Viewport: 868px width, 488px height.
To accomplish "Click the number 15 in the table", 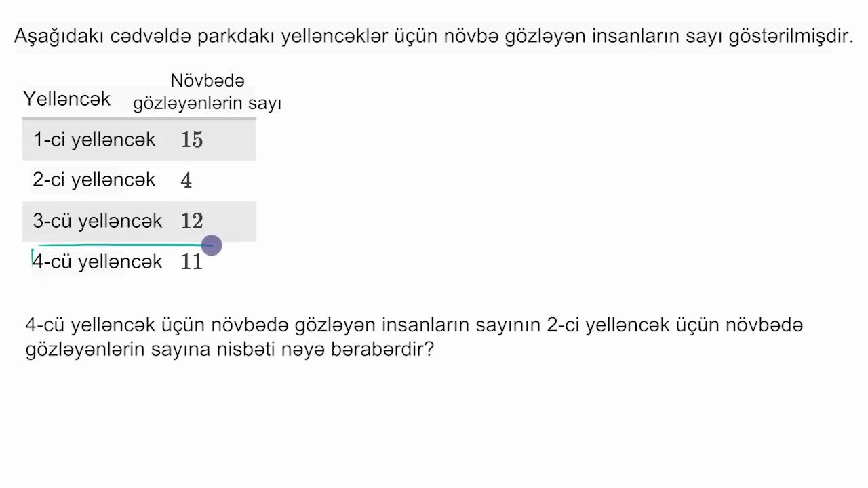I will 192,140.
